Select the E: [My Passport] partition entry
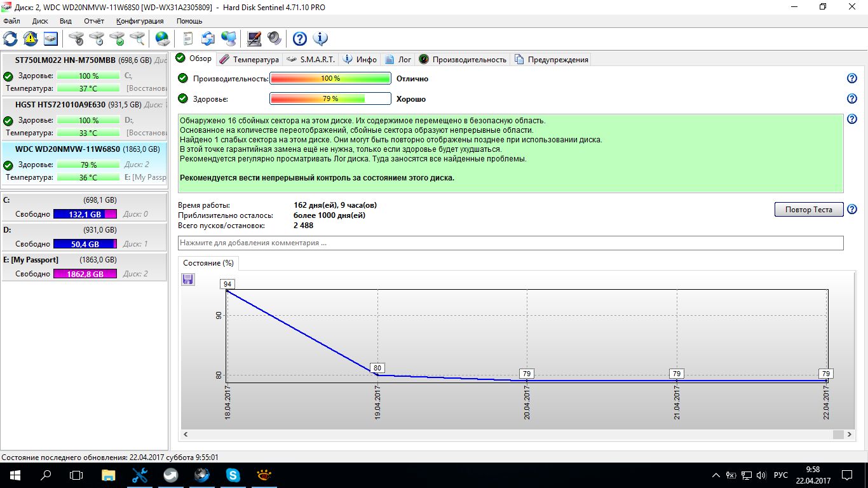This screenshot has width=868, height=488. (84, 266)
